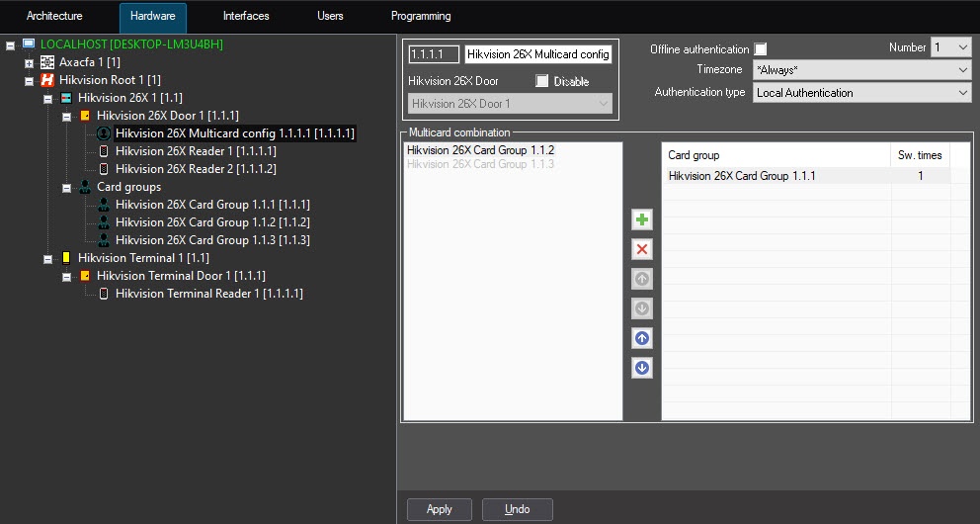The height and width of the screenshot is (524, 980).
Task: Select Hikvision 26X Card Group 1.1.3 [1.1.3]
Action: click(212, 240)
